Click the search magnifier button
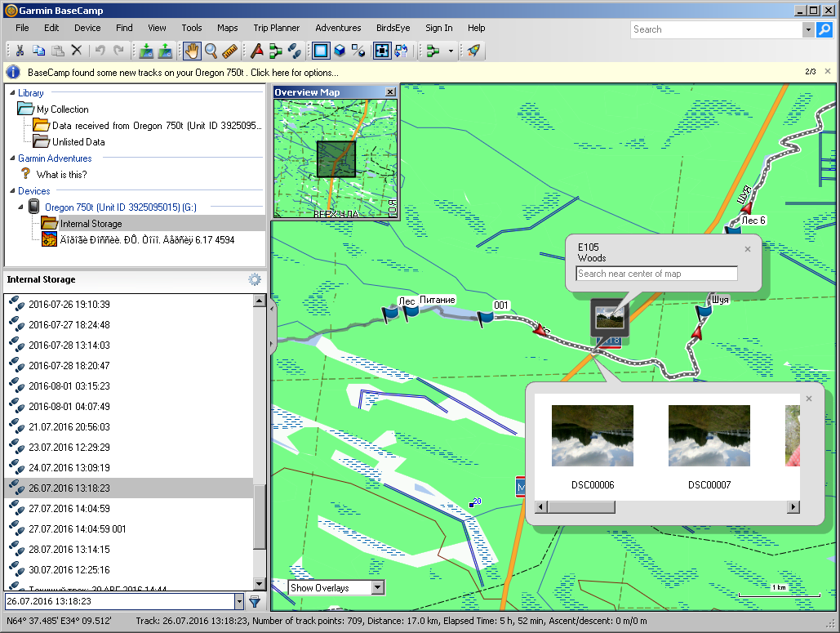Screen dimensions: 840x633 tap(824, 29)
